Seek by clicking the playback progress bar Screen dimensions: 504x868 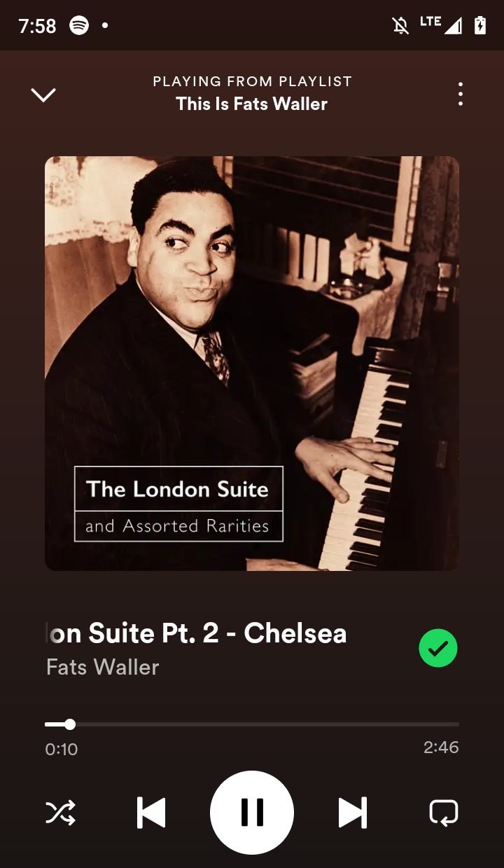pyautogui.click(x=252, y=724)
